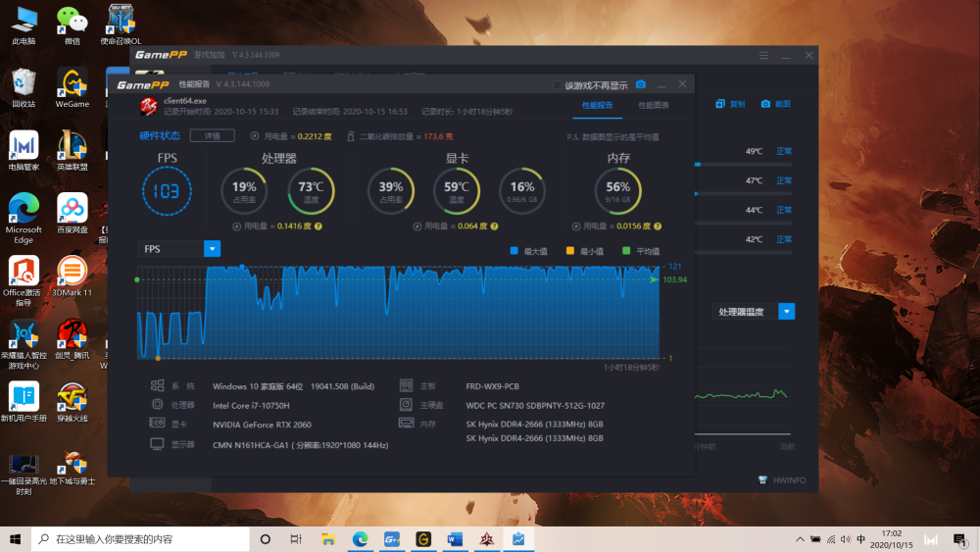Open Cortana circle on the taskbar
The height and width of the screenshot is (552, 980).
coord(265,539)
